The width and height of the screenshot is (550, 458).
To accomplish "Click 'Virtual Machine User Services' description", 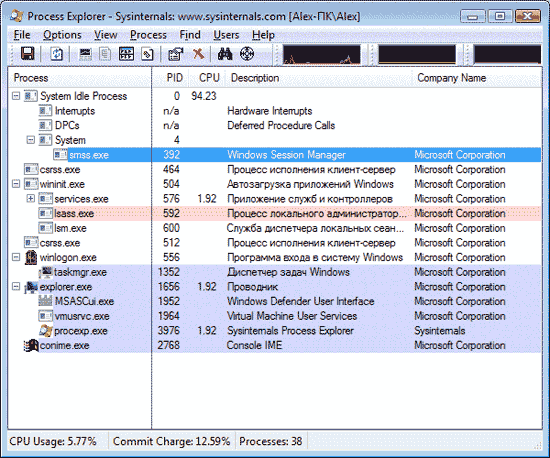I will (x=292, y=316).
